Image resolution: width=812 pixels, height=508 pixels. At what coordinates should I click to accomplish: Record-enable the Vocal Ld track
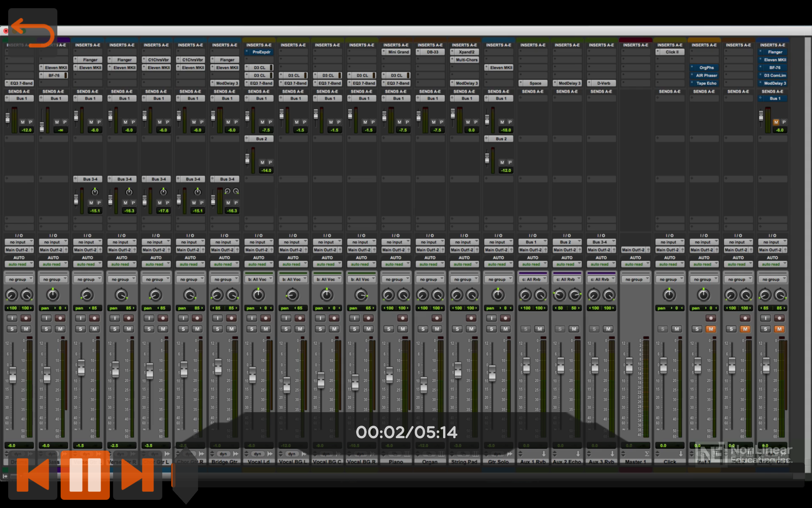(x=266, y=318)
